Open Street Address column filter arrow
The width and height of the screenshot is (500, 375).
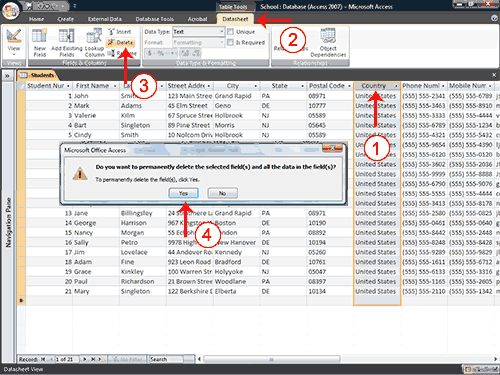click(x=209, y=86)
